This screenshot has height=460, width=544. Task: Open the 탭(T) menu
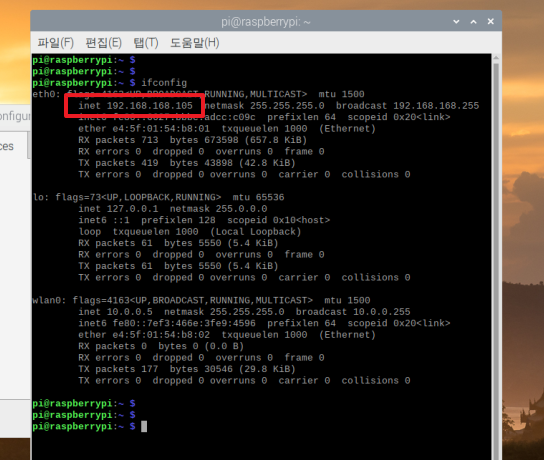tap(146, 43)
